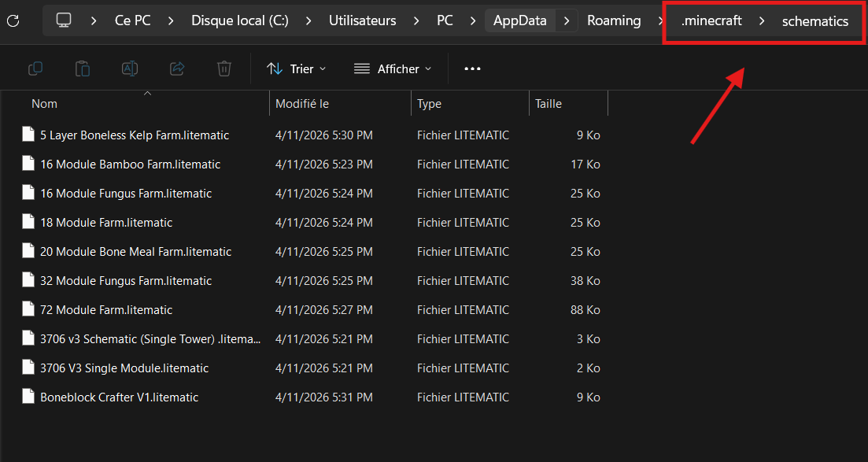Expand the chevron after AppData in breadcrumb

(x=567, y=20)
